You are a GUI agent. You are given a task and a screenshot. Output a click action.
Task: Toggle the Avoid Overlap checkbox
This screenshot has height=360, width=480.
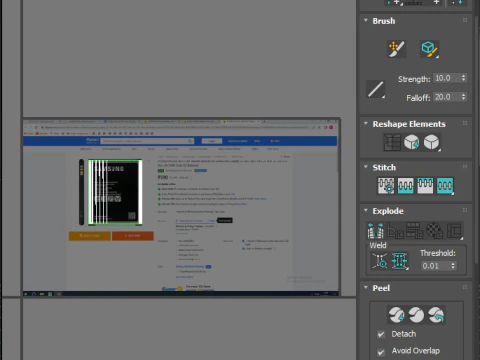[x=381, y=352]
